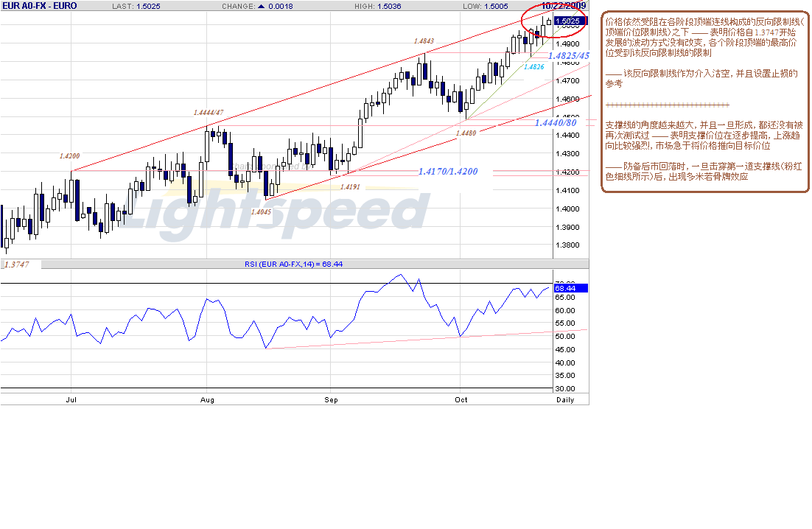Click the 1.3800 price axis label
The image size is (812, 529).
coord(567,245)
